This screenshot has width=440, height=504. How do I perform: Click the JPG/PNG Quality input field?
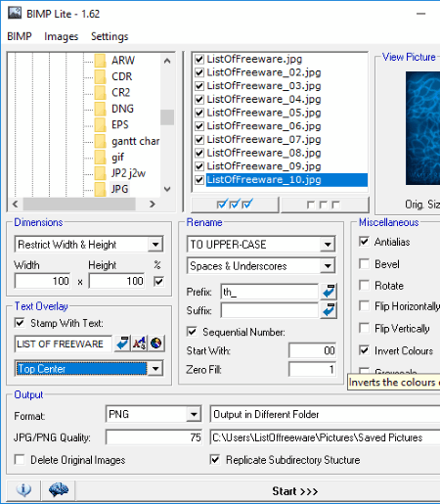point(154,437)
